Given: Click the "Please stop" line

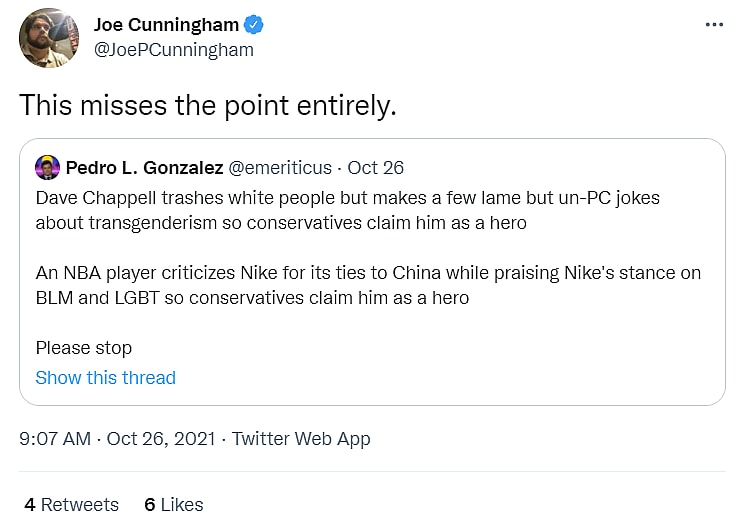Looking at the screenshot, I should [83, 348].
